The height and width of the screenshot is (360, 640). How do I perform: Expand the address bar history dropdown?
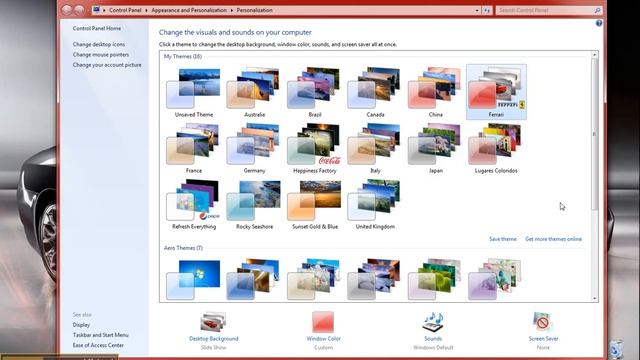477,10
